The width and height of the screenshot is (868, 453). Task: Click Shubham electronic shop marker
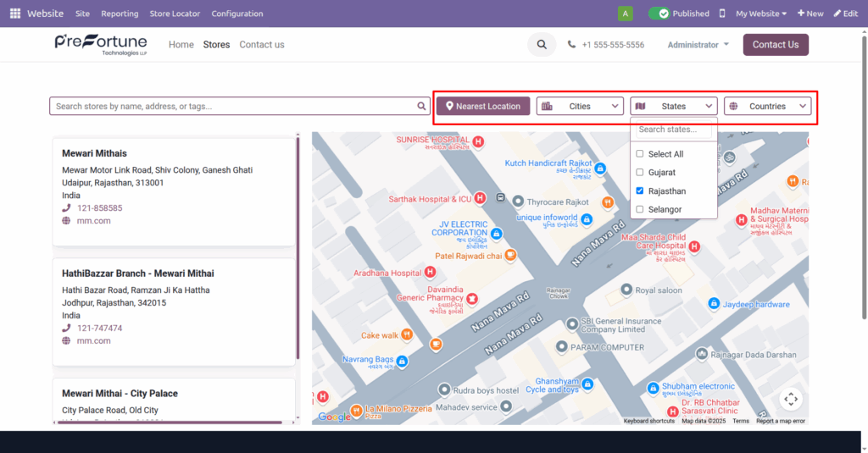[654, 388]
